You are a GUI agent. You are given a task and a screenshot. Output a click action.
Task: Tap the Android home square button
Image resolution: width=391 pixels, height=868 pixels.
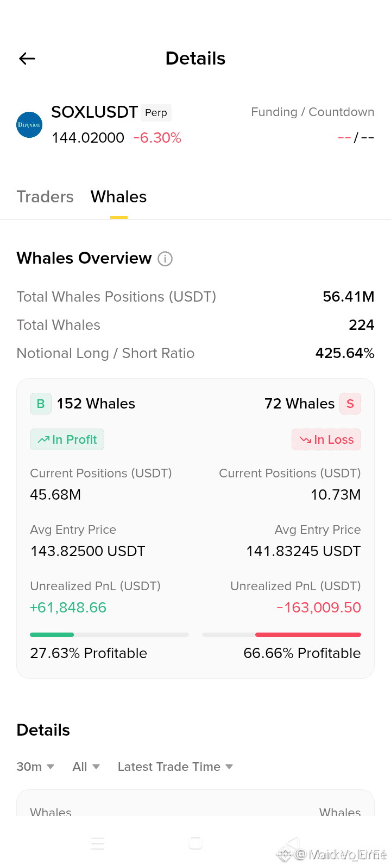tap(195, 843)
